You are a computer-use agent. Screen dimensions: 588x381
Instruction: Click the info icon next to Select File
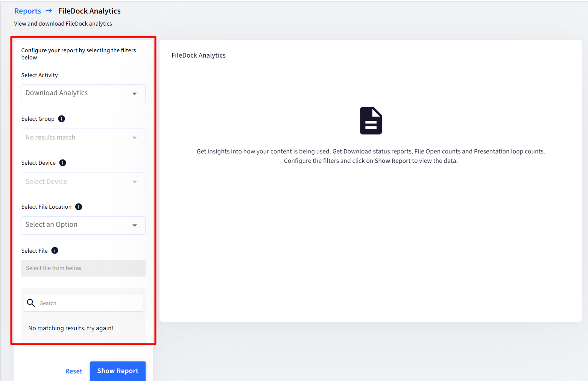(55, 250)
